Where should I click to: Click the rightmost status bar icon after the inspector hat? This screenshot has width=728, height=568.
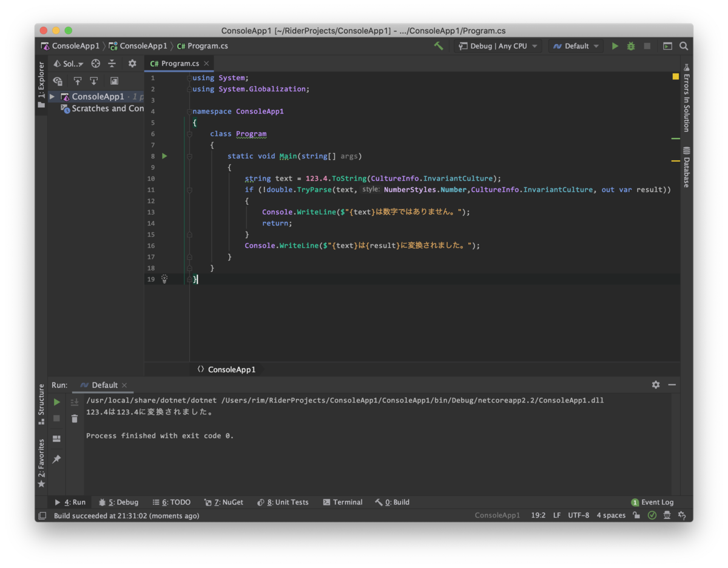(682, 516)
